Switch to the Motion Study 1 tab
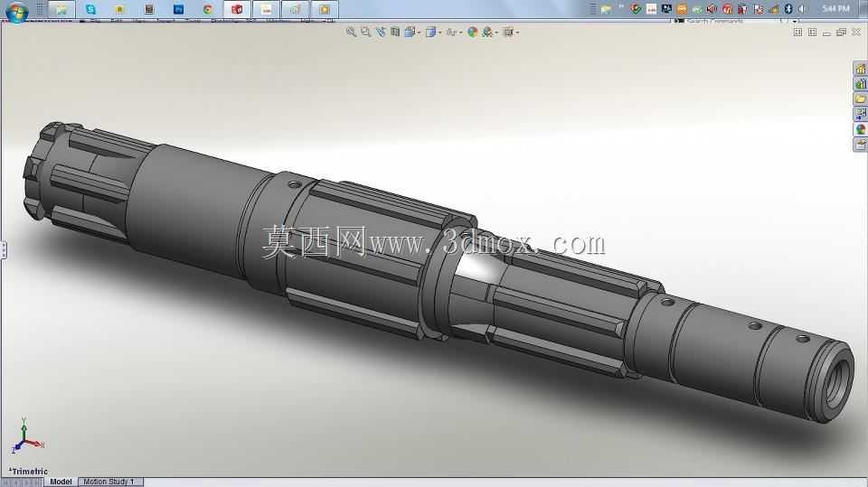The image size is (868, 487). point(110,482)
